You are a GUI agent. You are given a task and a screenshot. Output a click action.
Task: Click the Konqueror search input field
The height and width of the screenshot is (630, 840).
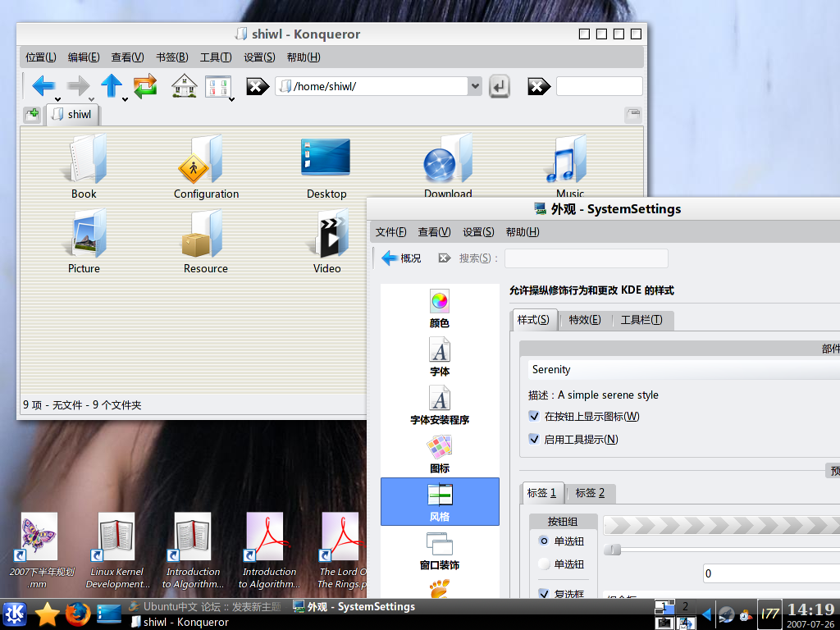click(599, 86)
